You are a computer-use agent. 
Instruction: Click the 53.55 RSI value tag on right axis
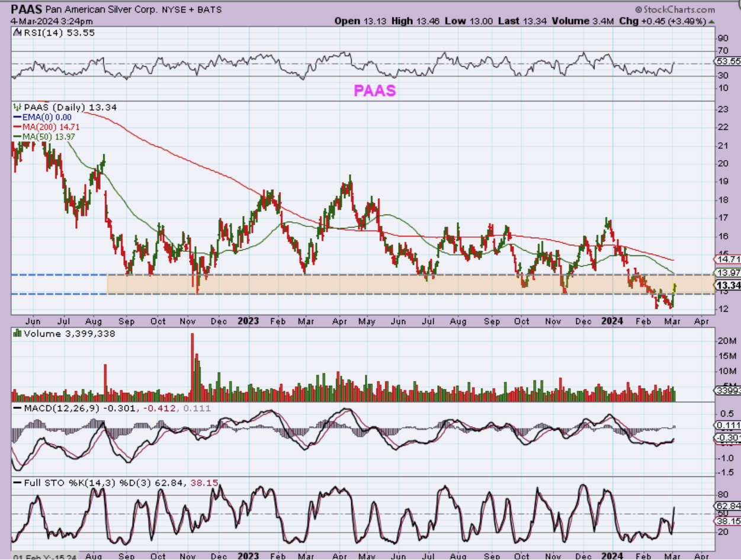(x=727, y=61)
